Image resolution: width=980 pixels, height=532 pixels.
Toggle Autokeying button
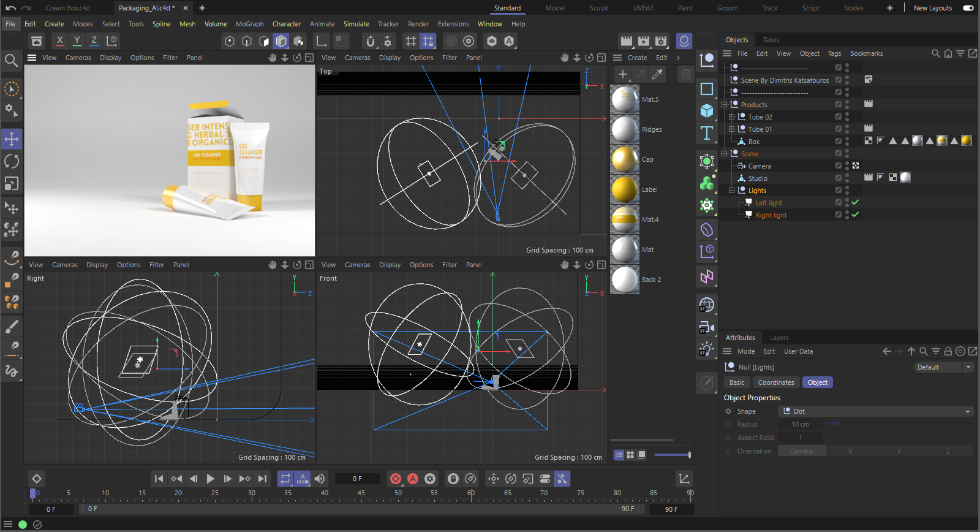[413, 479]
